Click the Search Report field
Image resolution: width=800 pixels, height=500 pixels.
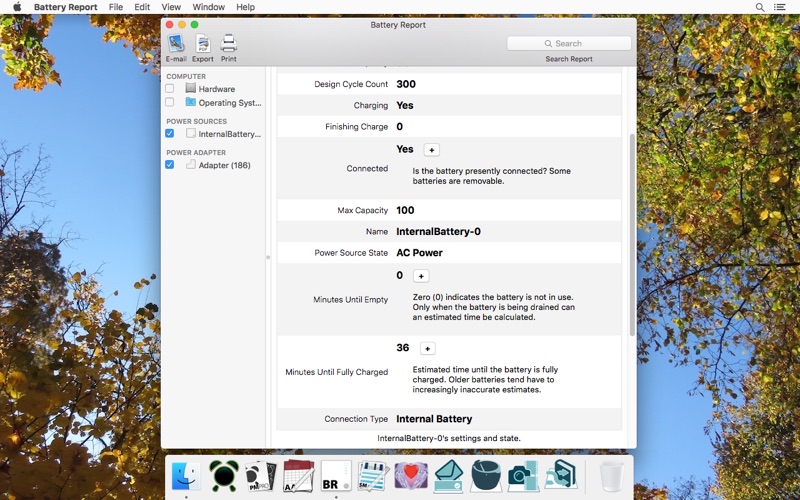[x=569, y=43]
